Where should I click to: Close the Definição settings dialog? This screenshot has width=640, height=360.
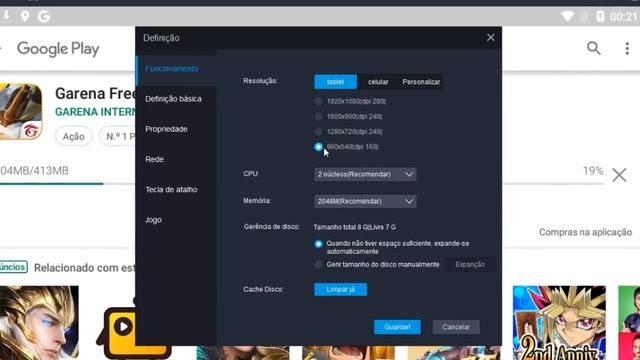491,38
